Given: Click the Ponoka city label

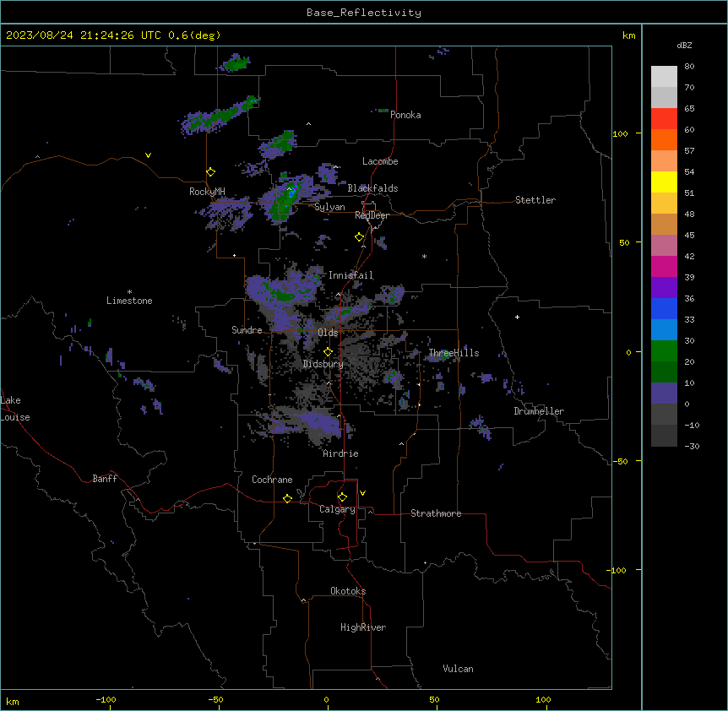Looking at the screenshot, I should pos(405,115).
